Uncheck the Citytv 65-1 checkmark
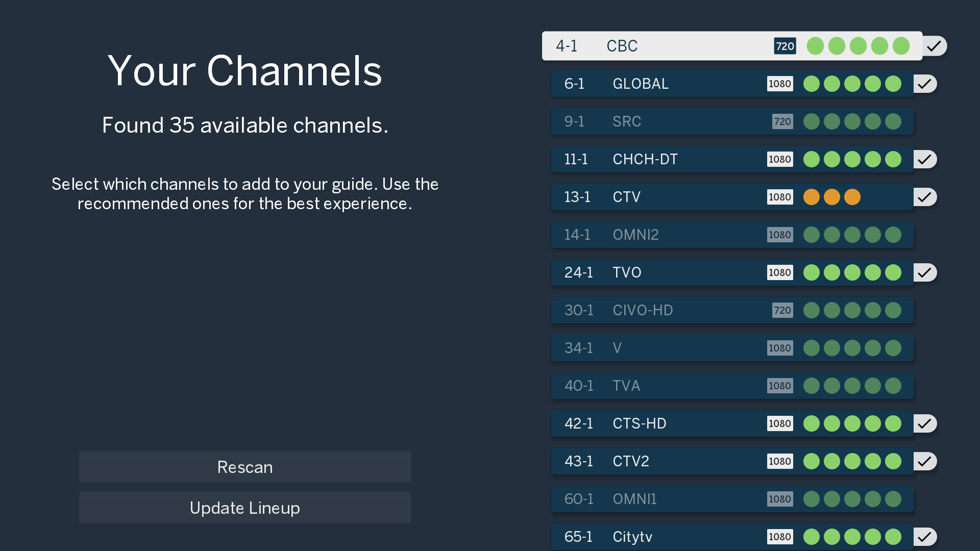 pos(925,537)
